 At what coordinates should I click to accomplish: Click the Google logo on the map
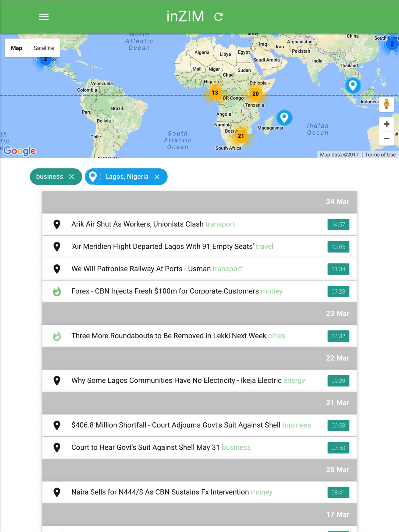coord(20,151)
